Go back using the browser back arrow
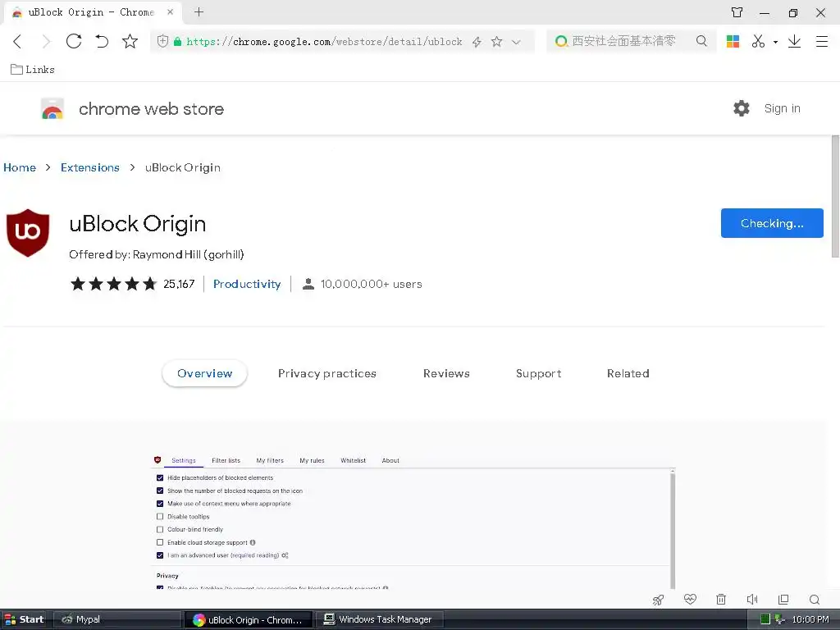The width and height of the screenshot is (840, 630). coord(17,41)
